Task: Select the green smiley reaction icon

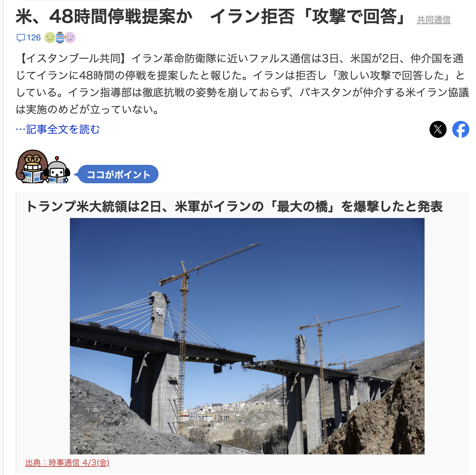Action: (x=50, y=38)
